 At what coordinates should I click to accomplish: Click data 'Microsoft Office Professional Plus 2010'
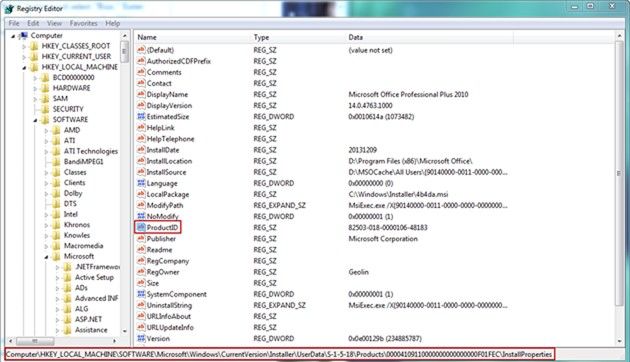(x=408, y=94)
